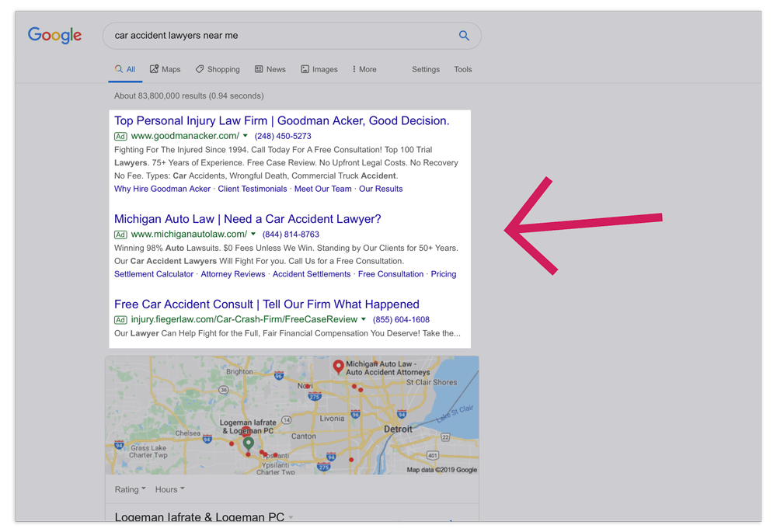The width and height of the screenshot is (777, 532).
Task: Open the Rating filter dropdown
Action: [131, 489]
